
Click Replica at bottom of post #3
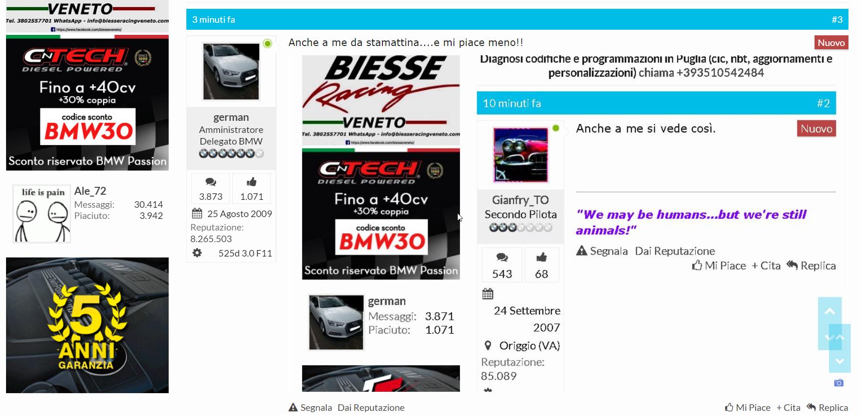point(827,408)
